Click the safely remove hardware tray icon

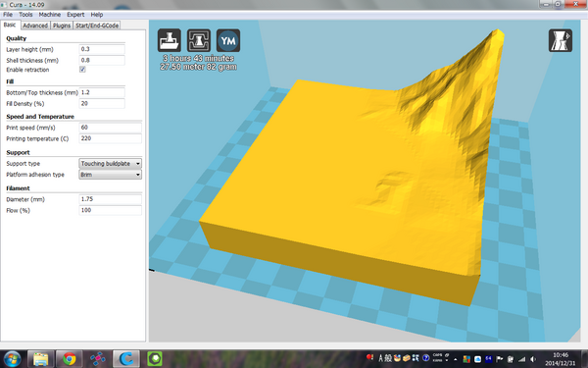[x=511, y=359]
